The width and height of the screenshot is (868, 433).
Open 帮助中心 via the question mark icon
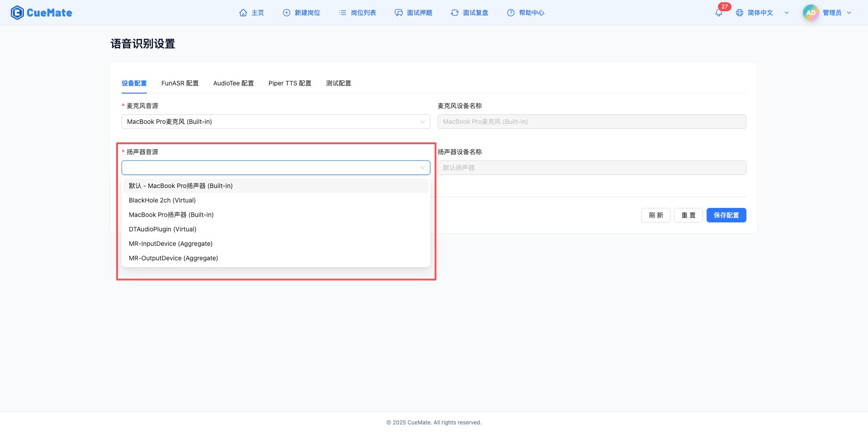(x=511, y=12)
